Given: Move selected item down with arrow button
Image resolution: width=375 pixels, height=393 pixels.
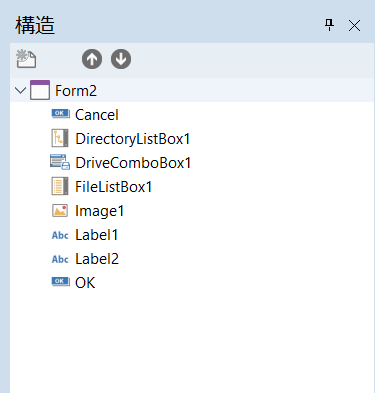Looking at the screenshot, I should (x=121, y=59).
